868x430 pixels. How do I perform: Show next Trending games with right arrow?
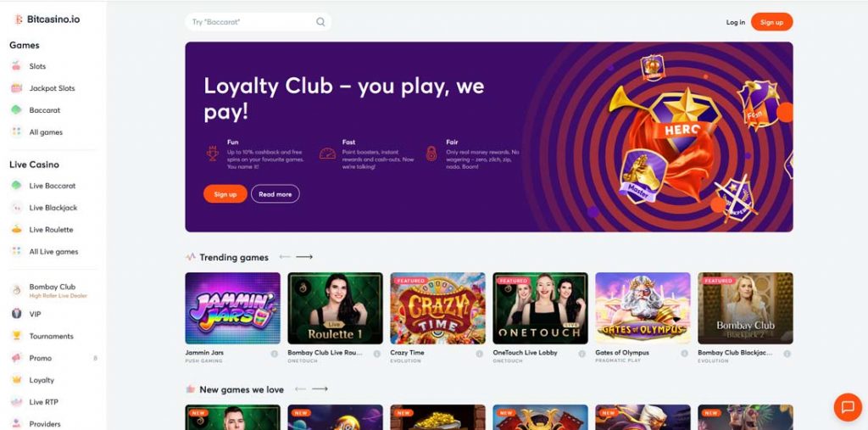click(304, 257)
